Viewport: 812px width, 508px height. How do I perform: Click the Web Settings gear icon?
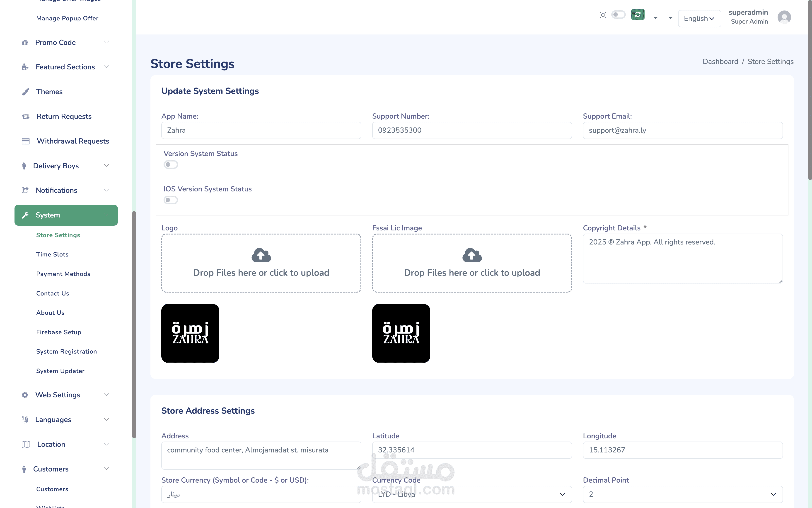pos(25,395)
